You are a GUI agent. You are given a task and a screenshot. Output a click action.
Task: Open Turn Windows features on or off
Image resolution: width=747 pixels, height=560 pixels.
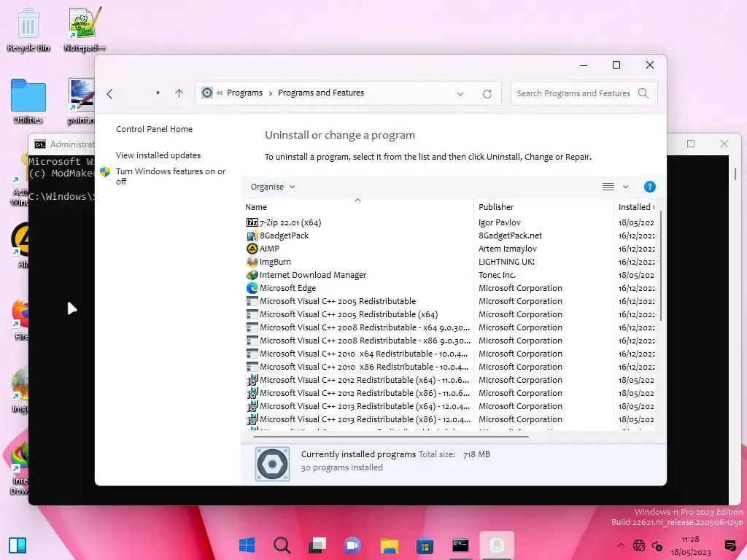pos(171,176)
